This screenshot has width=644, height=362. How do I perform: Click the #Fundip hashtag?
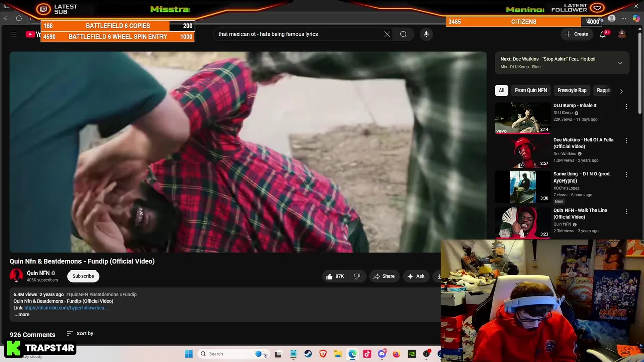click(128, 294)
